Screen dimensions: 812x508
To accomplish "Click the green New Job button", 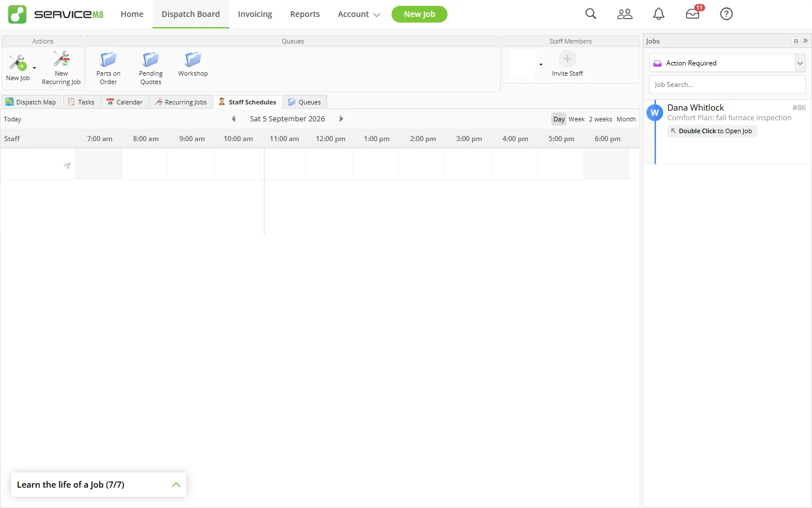I will [x=420, y=14].
